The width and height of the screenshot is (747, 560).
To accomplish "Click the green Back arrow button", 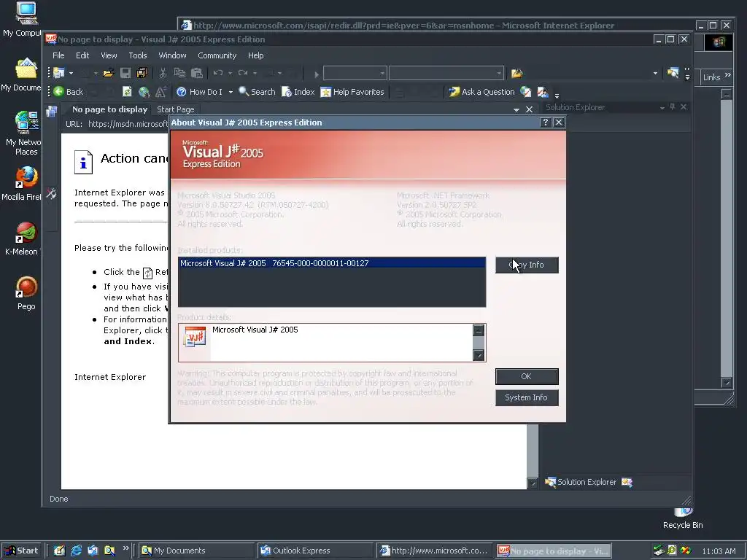I will (68, 92).
